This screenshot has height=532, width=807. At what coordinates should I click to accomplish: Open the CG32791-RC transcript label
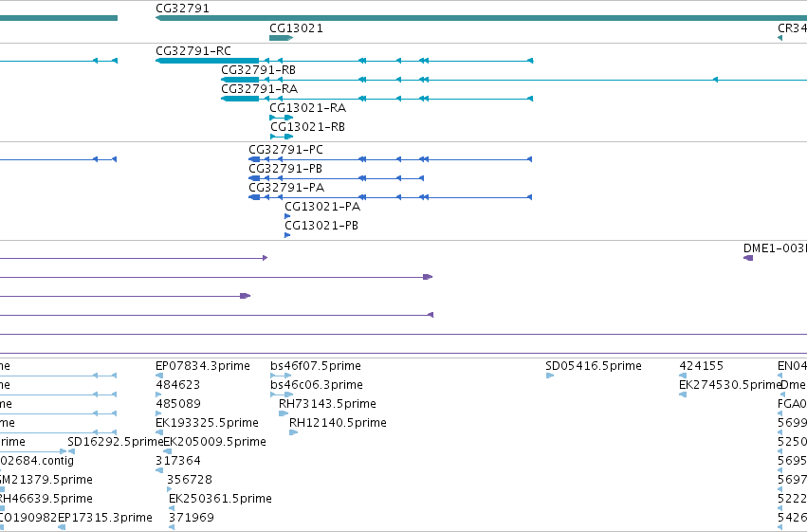(x=193, y=51)
